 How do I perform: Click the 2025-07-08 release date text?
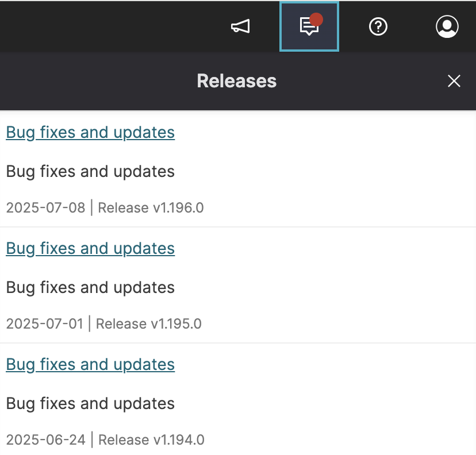[45, 207]
